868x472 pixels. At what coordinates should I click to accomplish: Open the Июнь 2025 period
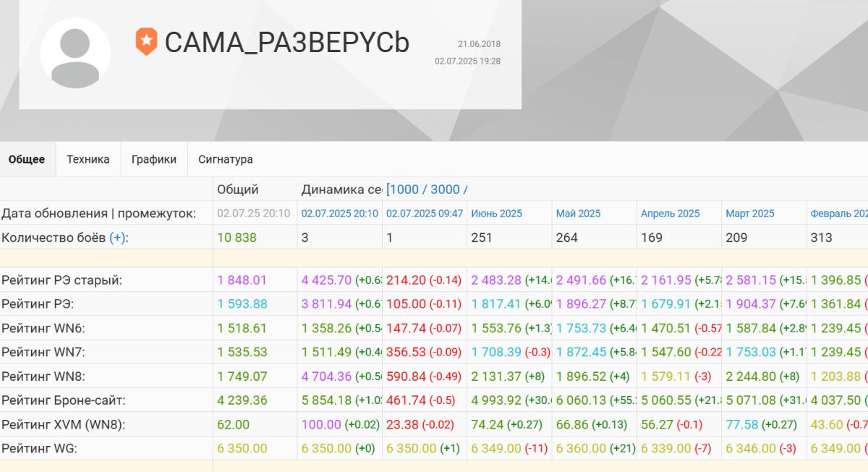click(496, 214)
